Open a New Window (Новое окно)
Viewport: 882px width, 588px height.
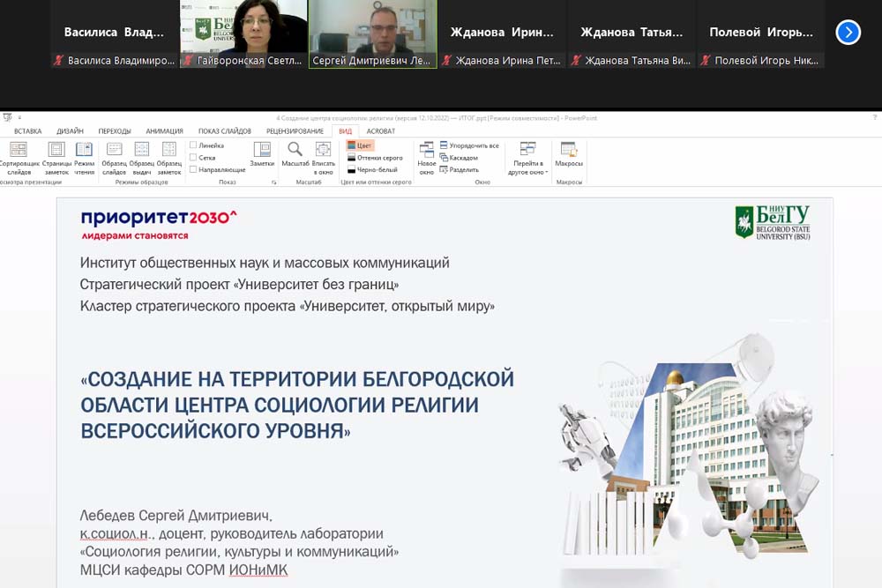[427, 157]
